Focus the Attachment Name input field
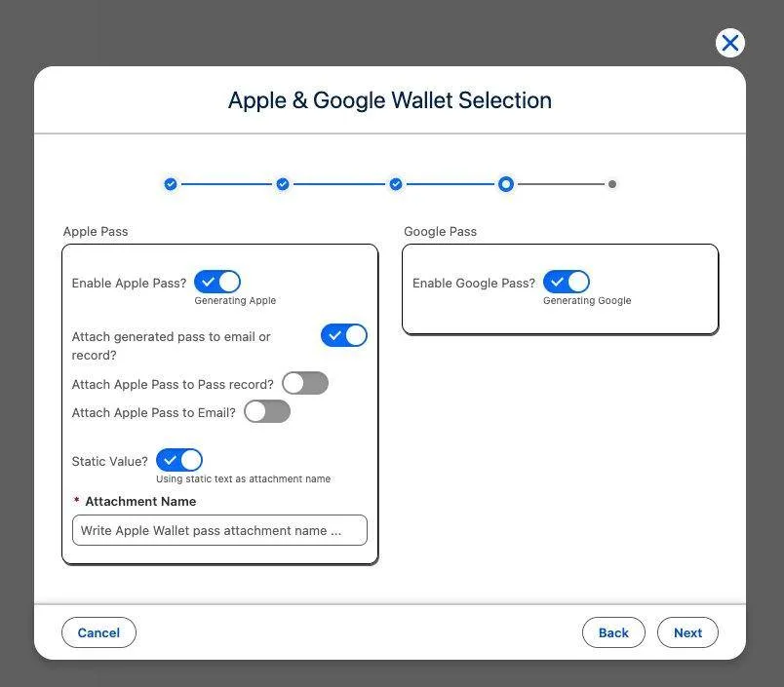Viewport: 784px width, 687px height. pos(219,530)
